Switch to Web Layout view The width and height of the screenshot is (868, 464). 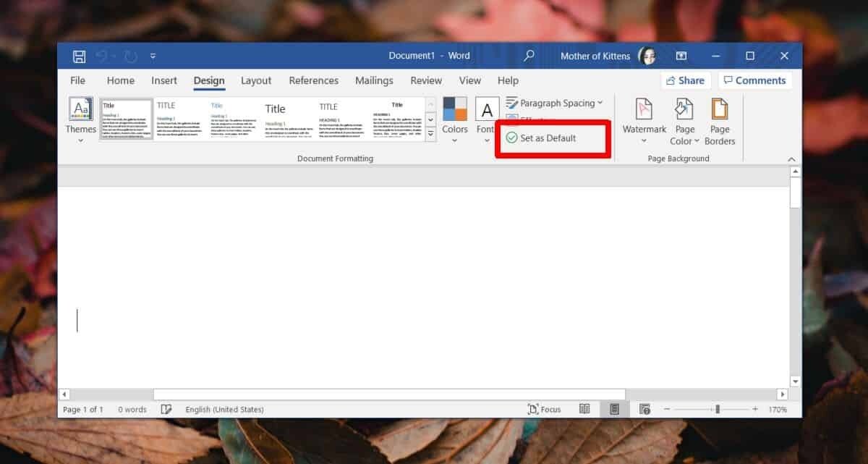(x=644, y=409)
